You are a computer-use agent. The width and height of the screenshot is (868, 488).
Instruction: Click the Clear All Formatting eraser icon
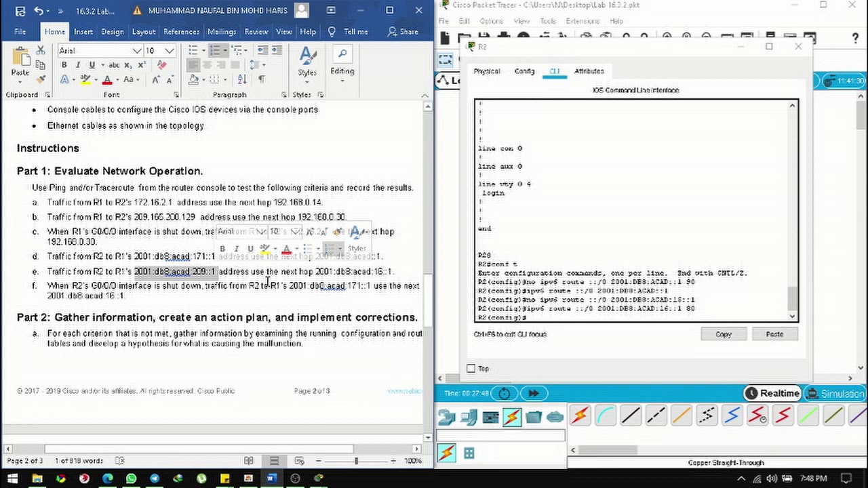161,65
